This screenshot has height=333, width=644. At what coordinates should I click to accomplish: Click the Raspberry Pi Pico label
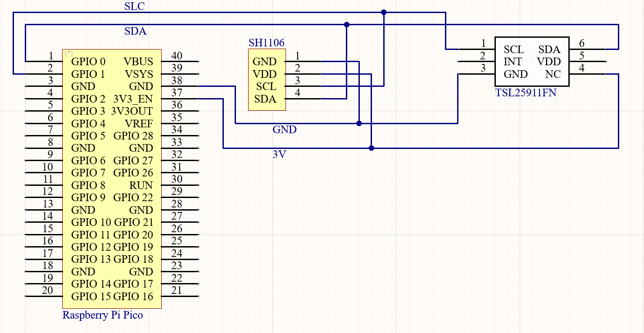coord(103,315)
